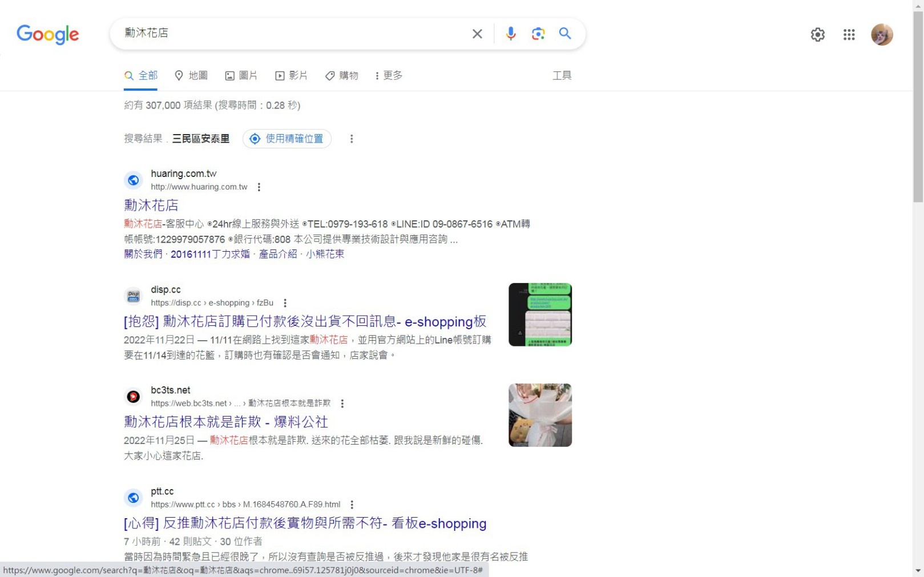Open the Google account profile avatar
Viewport: 924px width, 577px height.
(881, 35)
